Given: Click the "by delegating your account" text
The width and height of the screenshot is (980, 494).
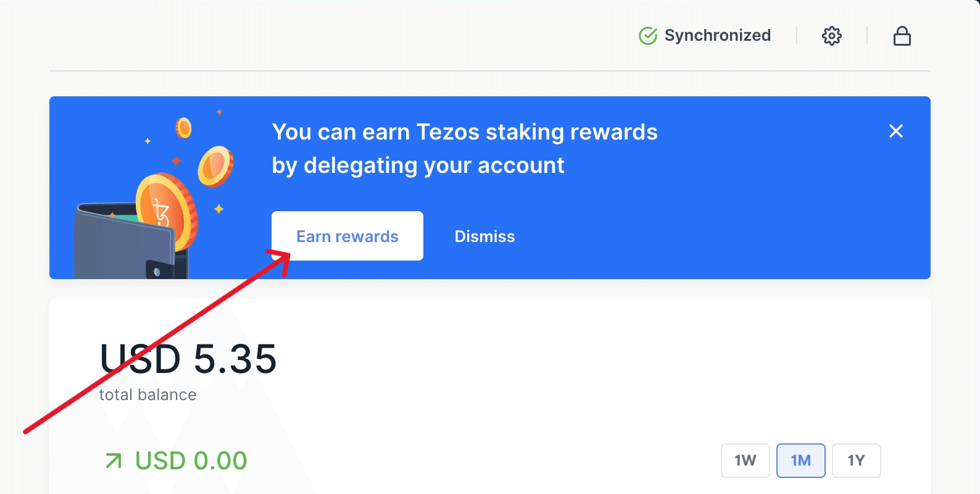Looking at the screenshot, I should point(418,165).
